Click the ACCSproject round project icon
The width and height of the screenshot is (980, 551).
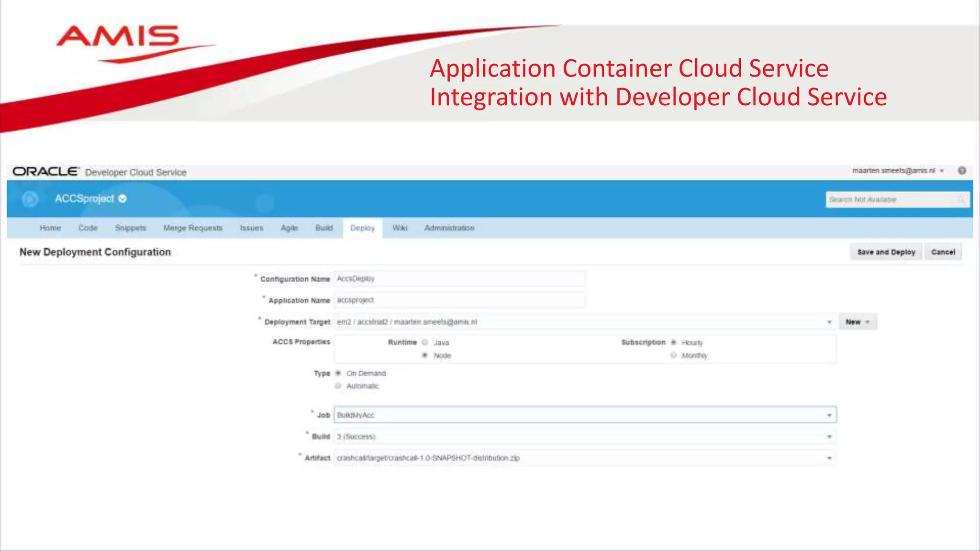click(30, 199)
